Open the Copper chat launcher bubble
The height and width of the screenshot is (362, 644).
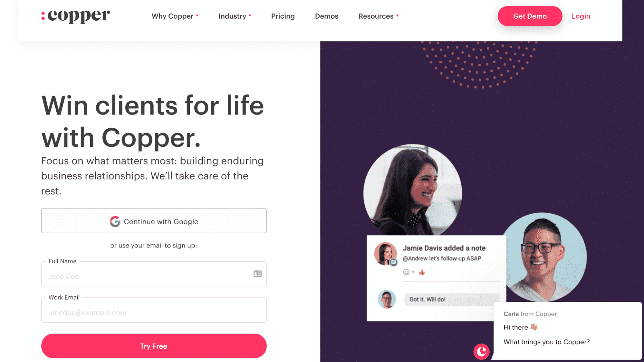tap(481, 351)
